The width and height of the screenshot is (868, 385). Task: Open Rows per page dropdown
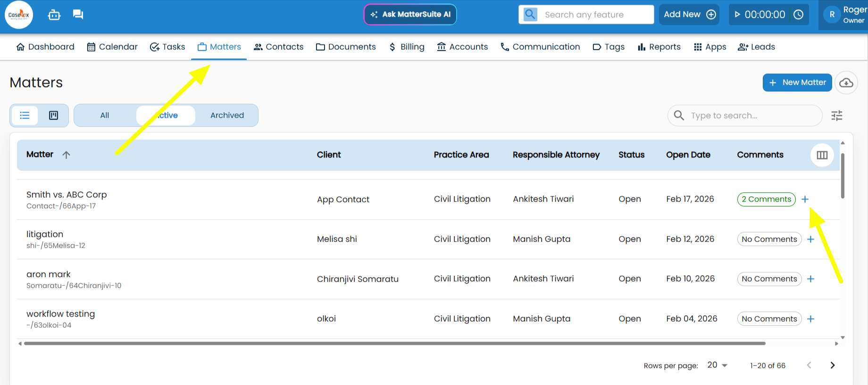[718, 365]
